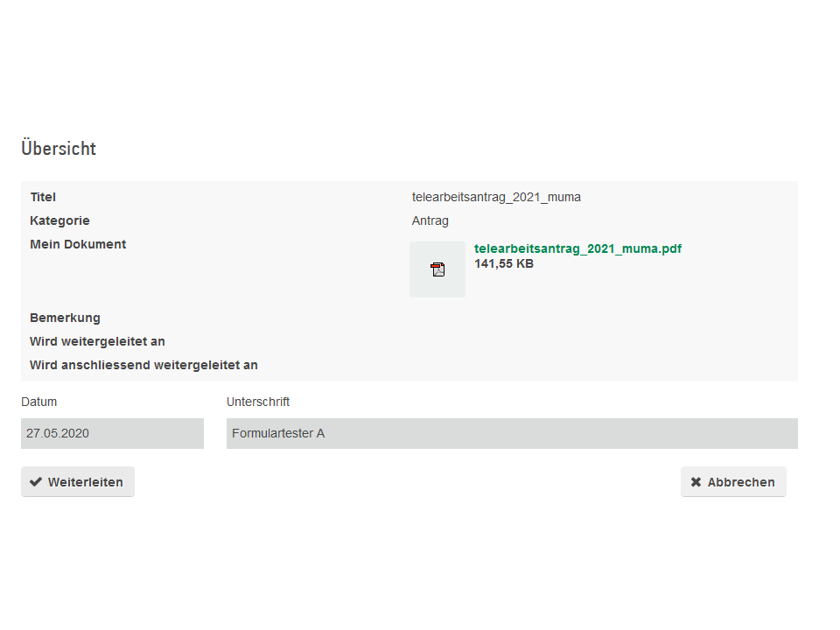Click the Wird weitergeleitet an label
Image resolution: width=840 pixels, height=630 pixels.
tap(97, 341)
